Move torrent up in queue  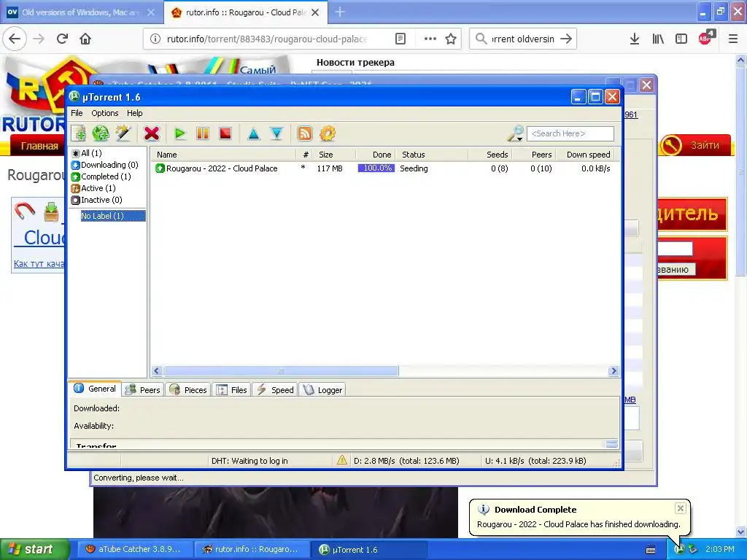click(254, 134)
